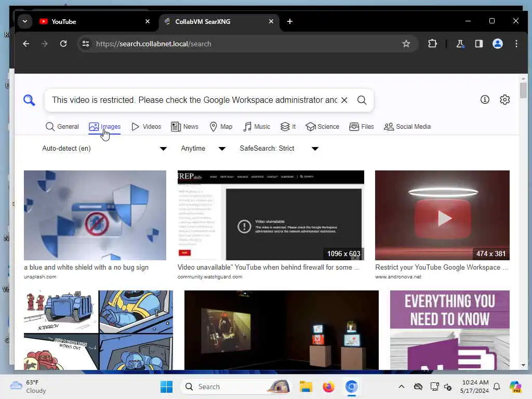The width and height of the screenshot is (532, 399).
Task: Open the Copilot preview icon in taskbar
Action: tap(515, 387)
